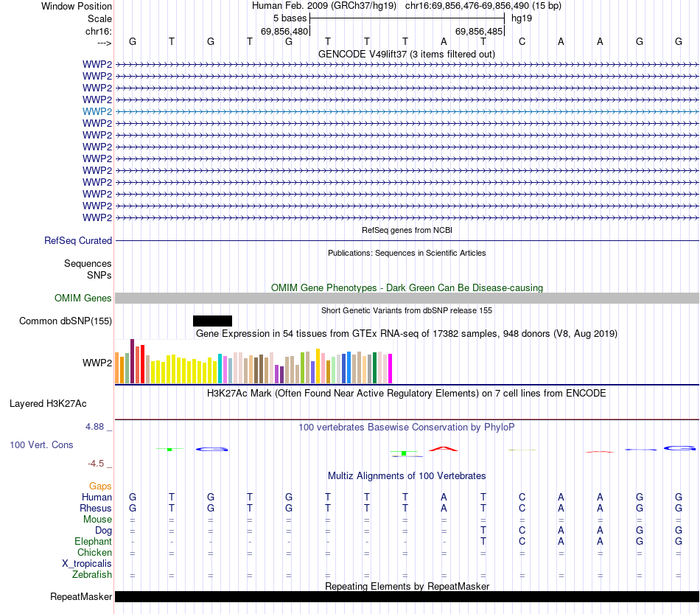Click the -4.5 PhyloP lower scale value
The width and height of the screenshot is (700, 614).
pyautogui.click(x=96, y=464)
